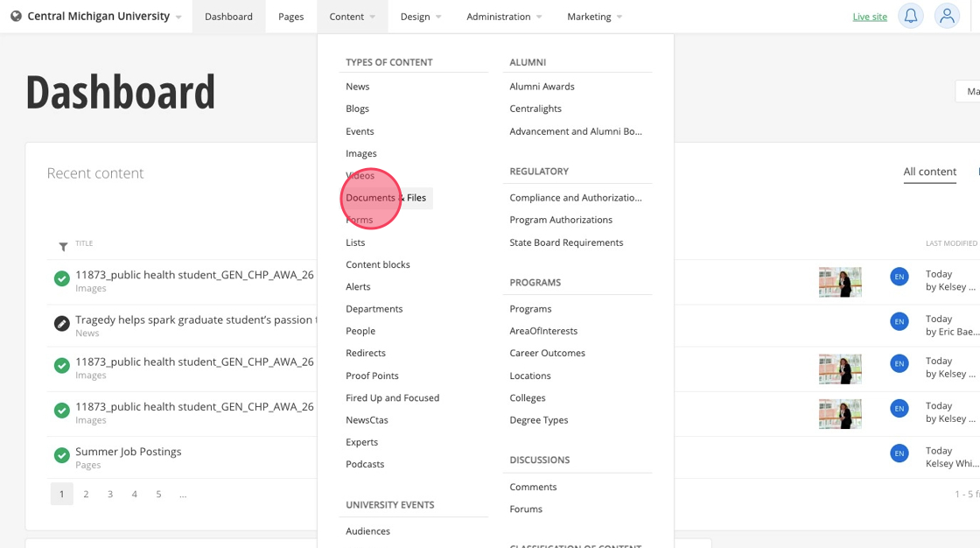Open Tragedy helps spark graduate student's passion article

196,320
